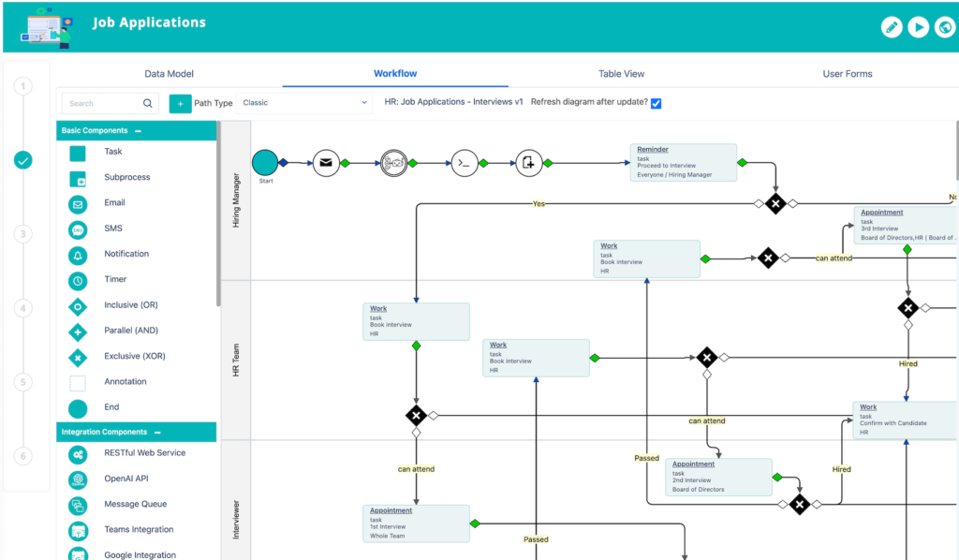
Task: Select the Exclusive (XOR) gateway icon
Action: pos(80,356)
